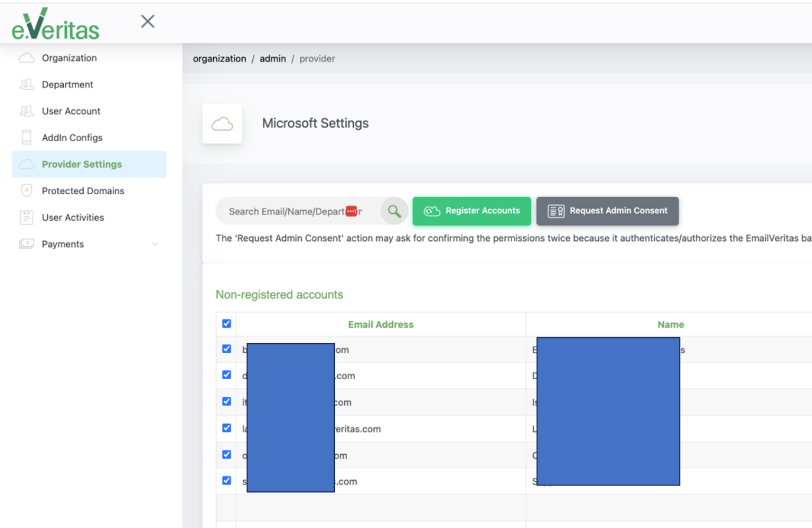
Task: Click the money icon beside Payments
Action: (x=27, y=244)
